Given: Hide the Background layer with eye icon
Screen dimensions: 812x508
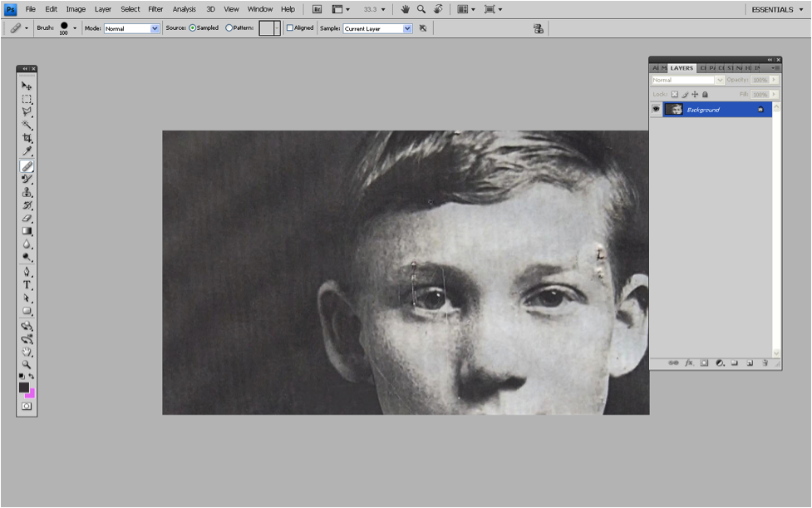Looking at the screenshot, I should (x=656, y=110).
